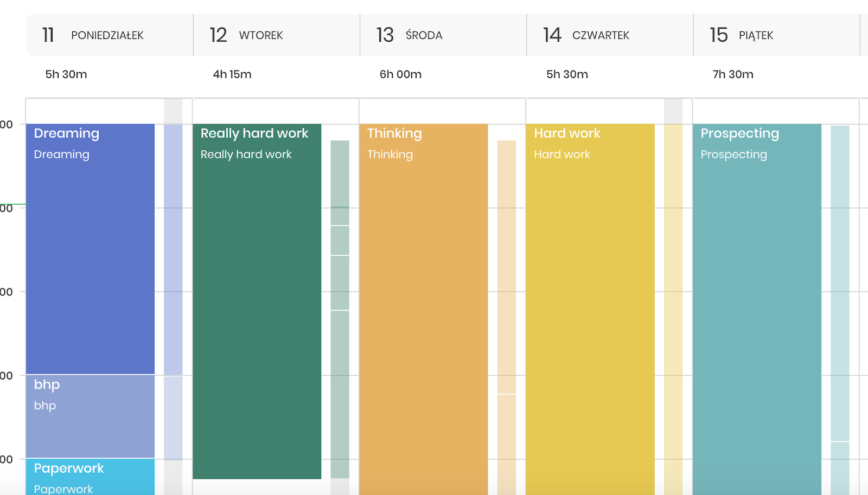This screenshot has height=495, width=868.
Task: Select the 11 Poniedziałek day header
Action: point(109,35)
